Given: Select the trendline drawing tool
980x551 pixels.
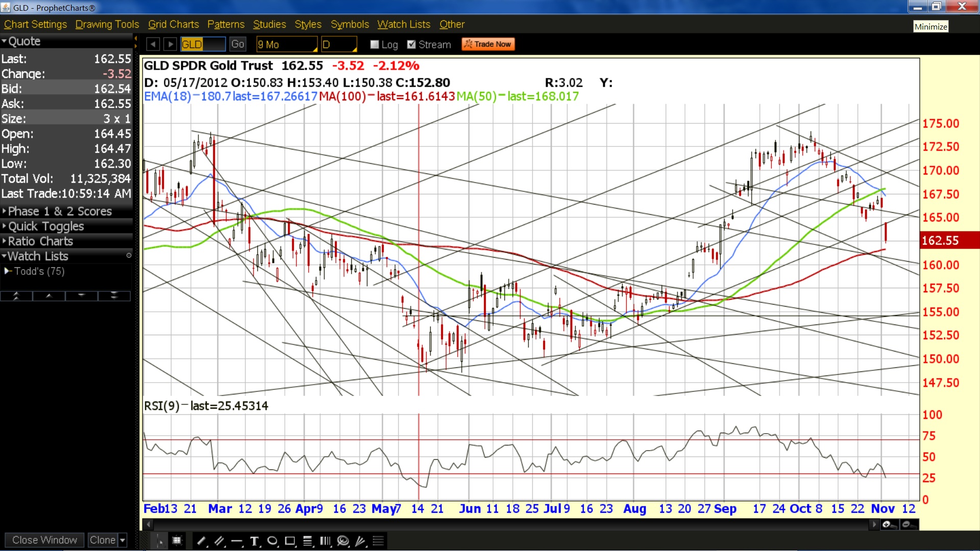Looking at the screenshot, I should point(202,541).
